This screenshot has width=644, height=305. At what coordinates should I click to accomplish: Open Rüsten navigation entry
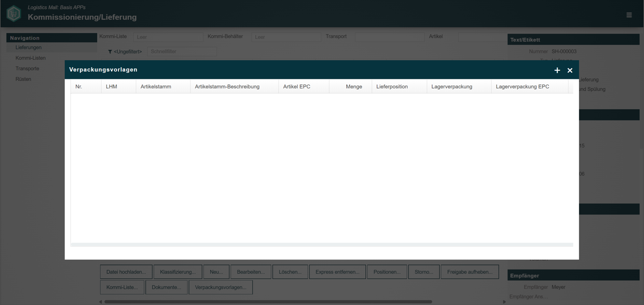click(23, 79)
